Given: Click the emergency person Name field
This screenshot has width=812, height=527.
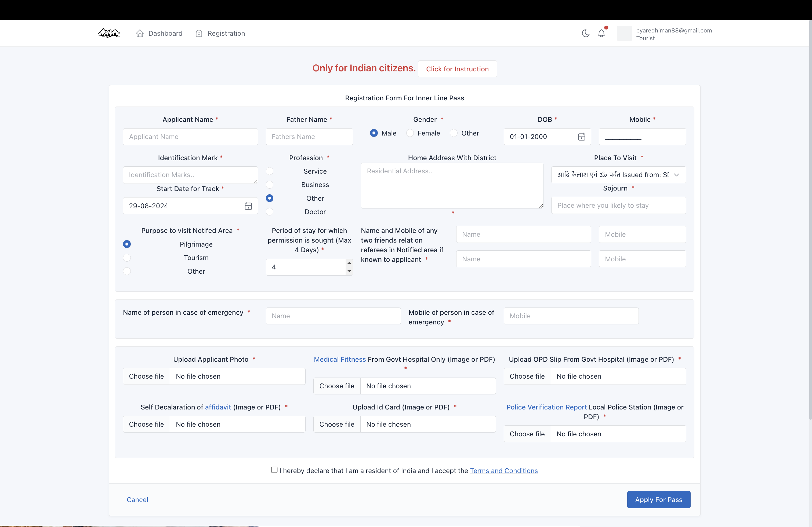Looking at the screenshot, I should coord(333,316).
